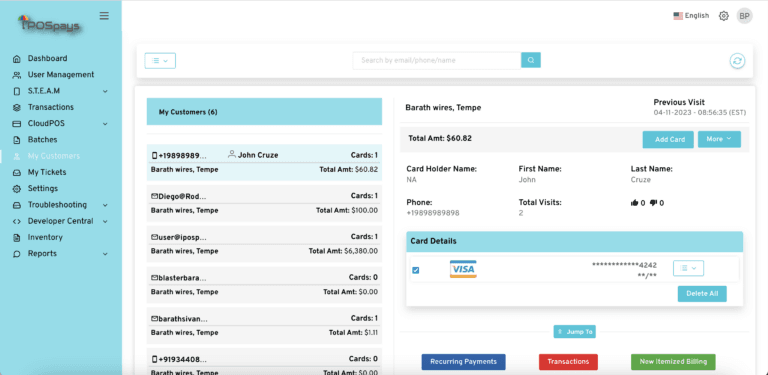Select the John Cruze customer row
The height and width of the screenshot is (375, 768).
(264, 163)
